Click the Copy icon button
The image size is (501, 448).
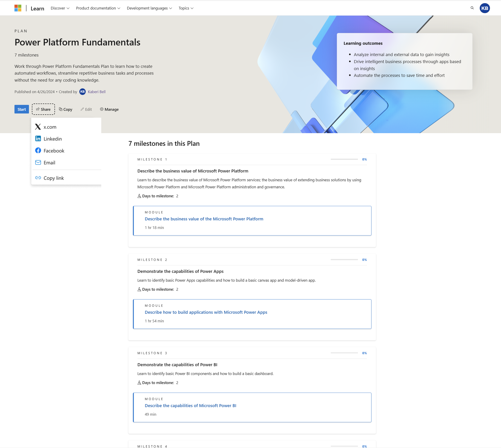[x=66, y=109]
